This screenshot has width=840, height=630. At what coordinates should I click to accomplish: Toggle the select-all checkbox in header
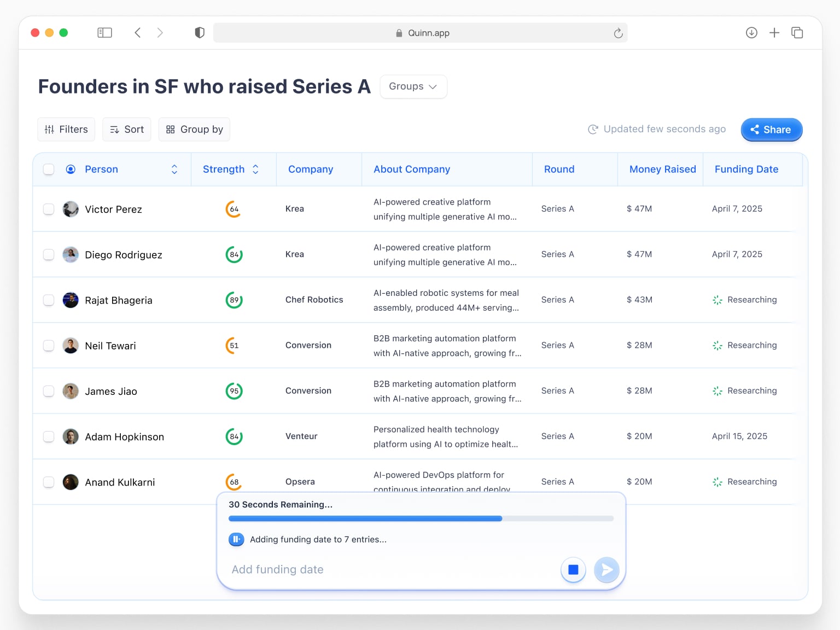tap(49, 170)
